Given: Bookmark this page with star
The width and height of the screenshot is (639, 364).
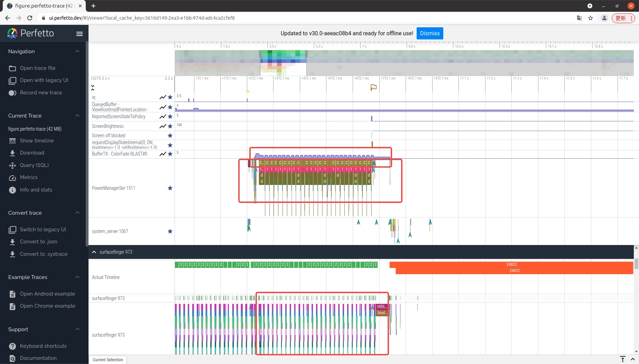Looking at the screenshot, I should coord(591,18).
